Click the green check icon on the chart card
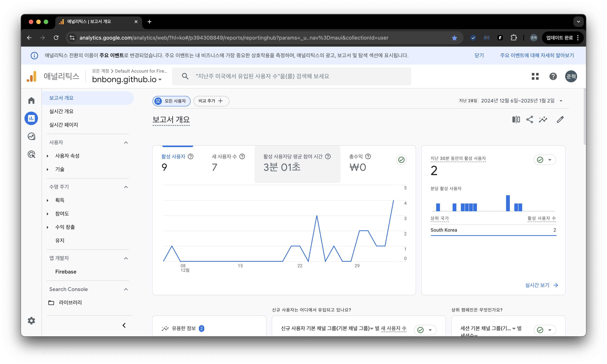 click(401, 160)
